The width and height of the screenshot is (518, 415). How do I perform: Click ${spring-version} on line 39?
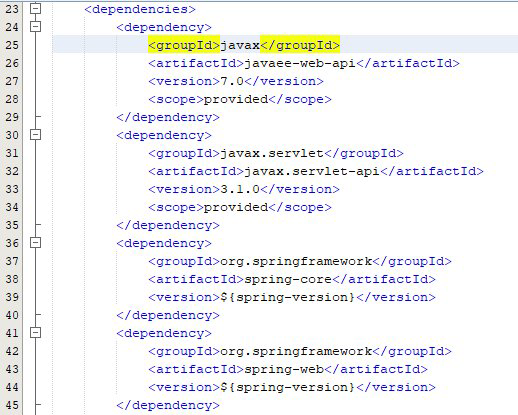click(x=288, y=297)
